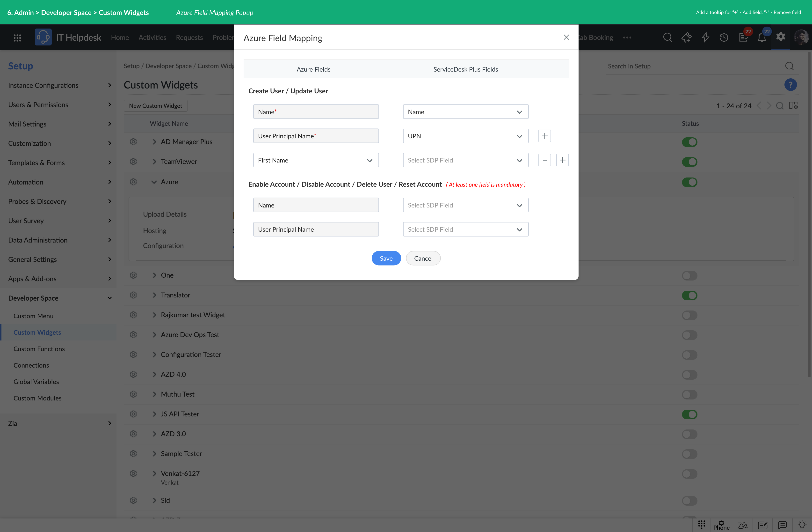812x532 pixels.
Task: Click the mandatory Name Azure field box
Action: 316,112
